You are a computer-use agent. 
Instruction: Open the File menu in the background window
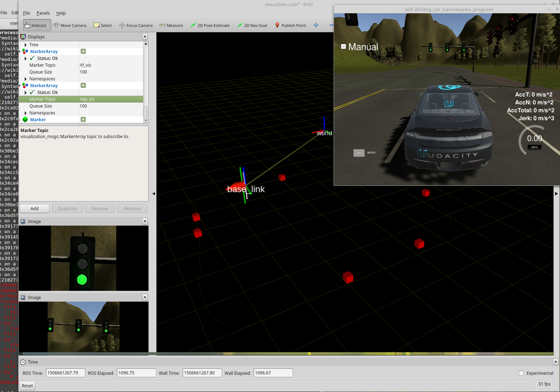coord(4,13)
